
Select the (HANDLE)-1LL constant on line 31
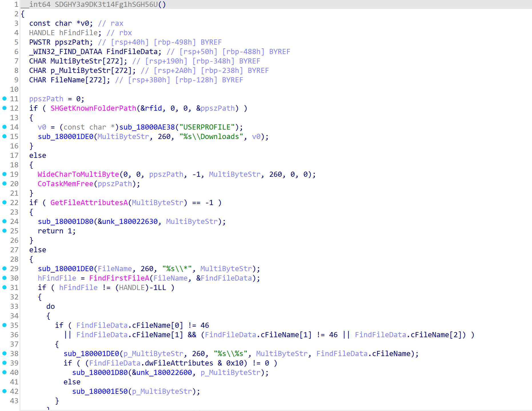point(141,288)
